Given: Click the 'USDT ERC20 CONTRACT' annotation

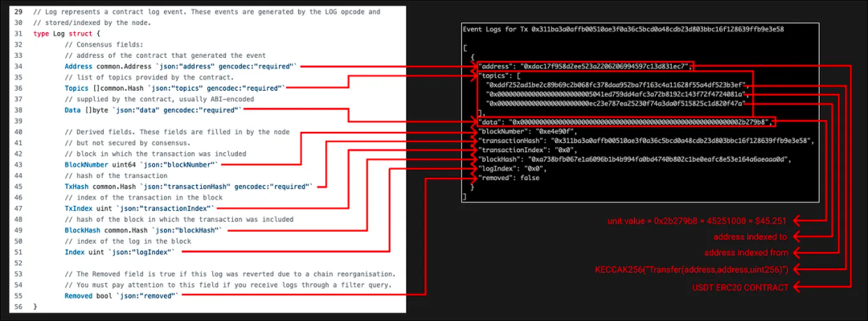Looking at the screenshot, I should pos(741,286).
